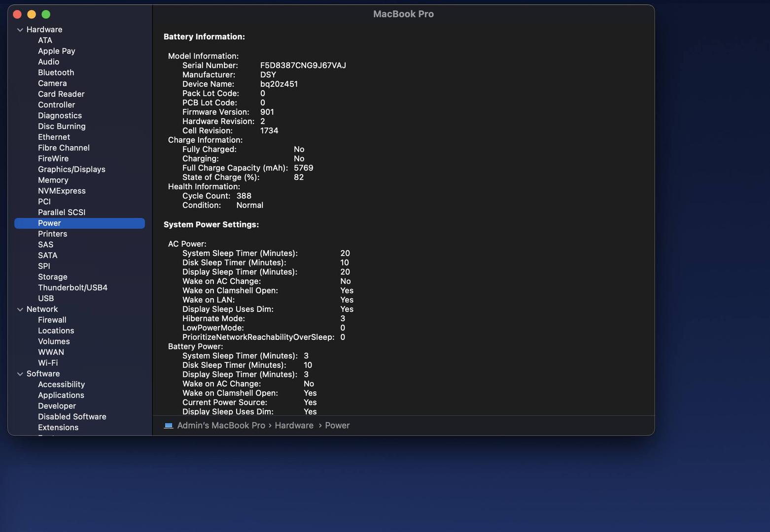Click the Battery Information heading

click(204, 37)
